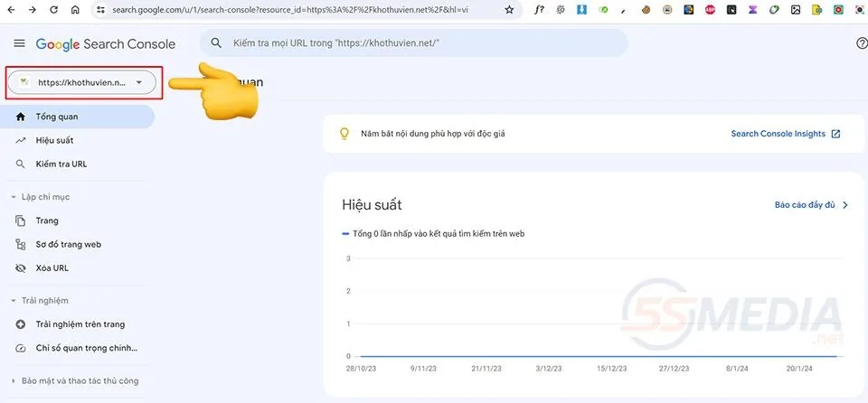This screenshot has width=868, height=403.
Task: Open the purple hourglass extension icon
Action: pyautogui.click(x=753, y=9)
